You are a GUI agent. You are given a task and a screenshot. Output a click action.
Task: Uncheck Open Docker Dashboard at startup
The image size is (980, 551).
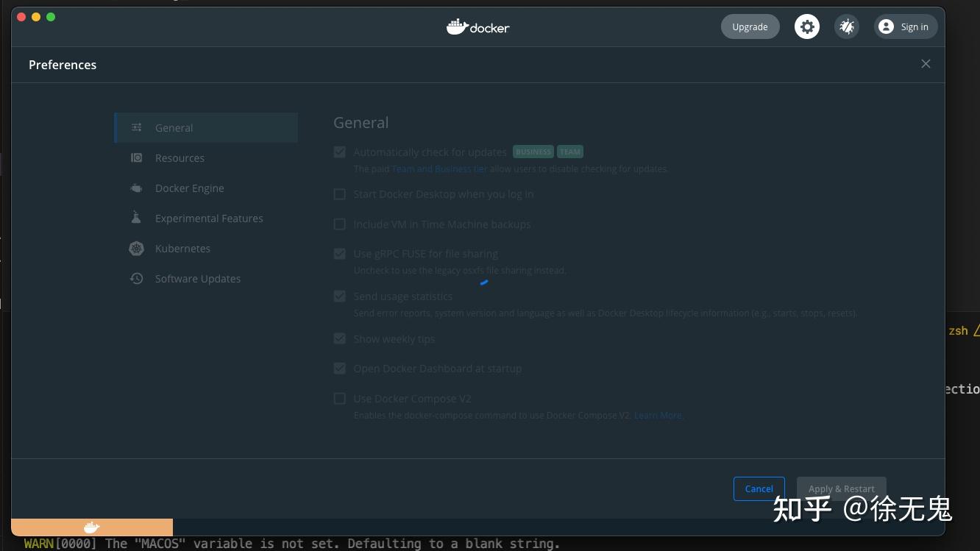340,369
